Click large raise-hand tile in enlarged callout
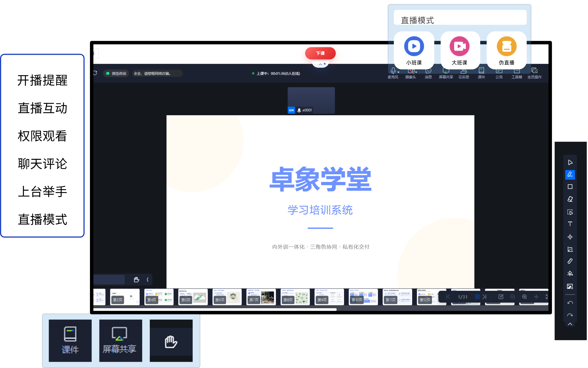This screenshot has width=588, height=368. (x=171, y=340)
